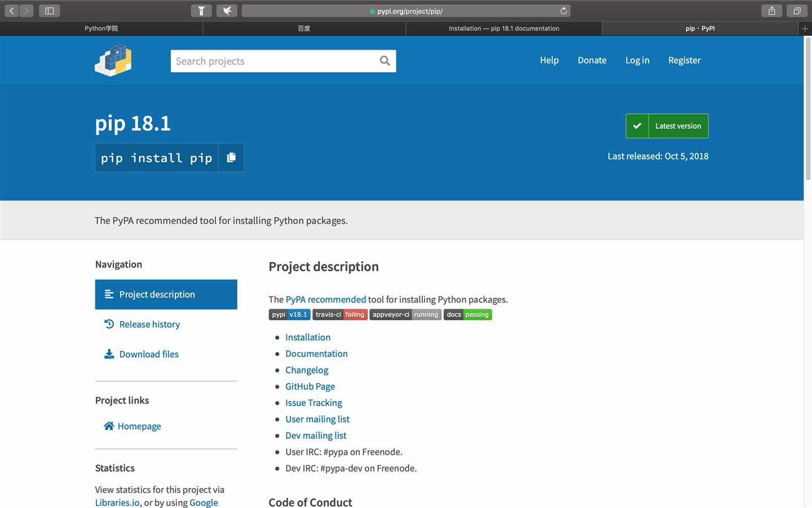This screenshot has width=812, height=508.
Task: Reload the page with refresh icon
Action: 563,11
